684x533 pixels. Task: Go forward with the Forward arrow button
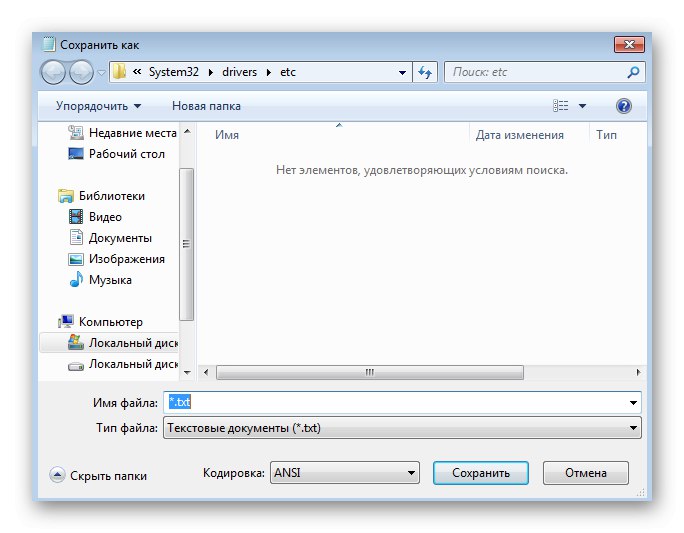click(x=82, y=72)
